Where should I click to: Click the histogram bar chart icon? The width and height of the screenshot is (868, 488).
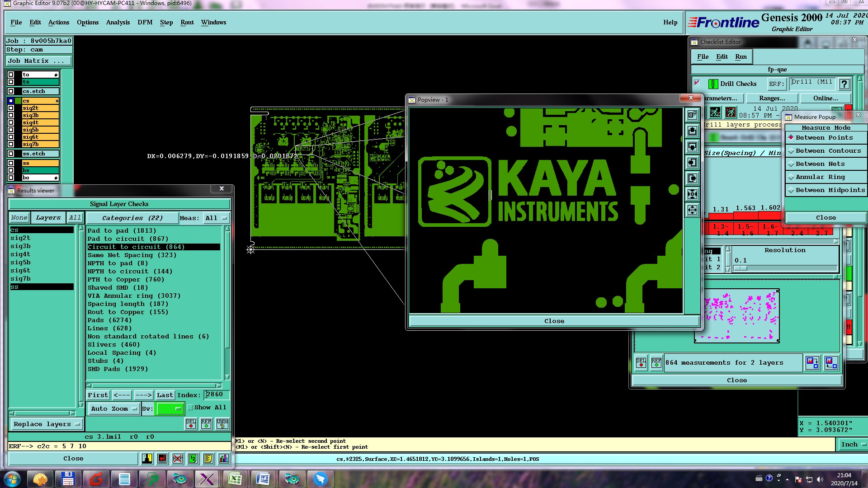223,459
